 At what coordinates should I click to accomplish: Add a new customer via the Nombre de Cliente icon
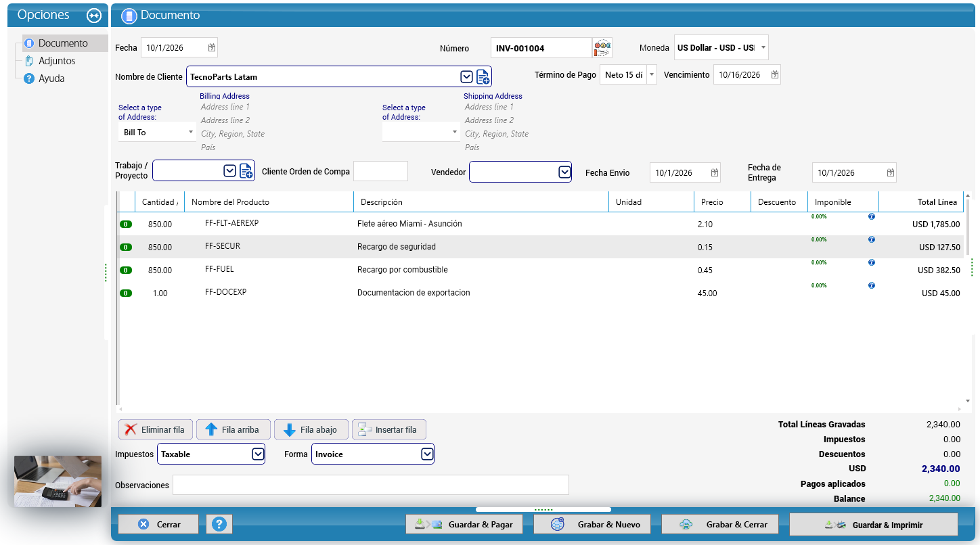coord(483,76)
